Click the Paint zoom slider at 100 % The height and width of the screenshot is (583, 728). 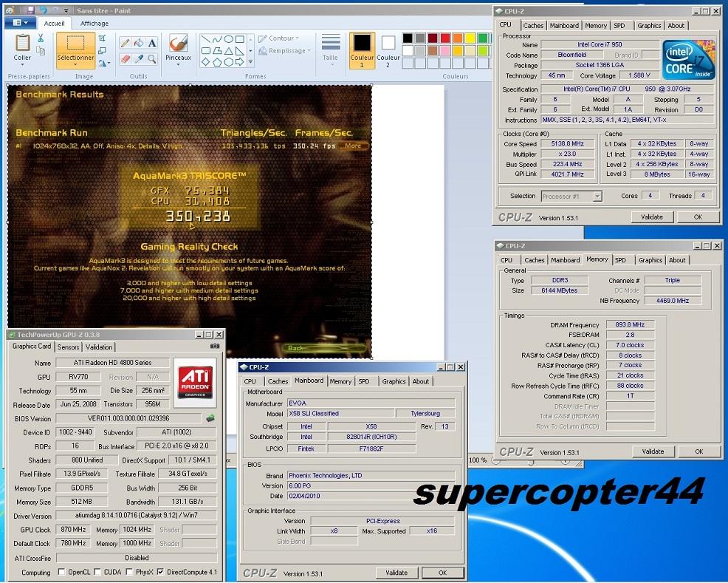pyautogui.click(x=531, y=463)
